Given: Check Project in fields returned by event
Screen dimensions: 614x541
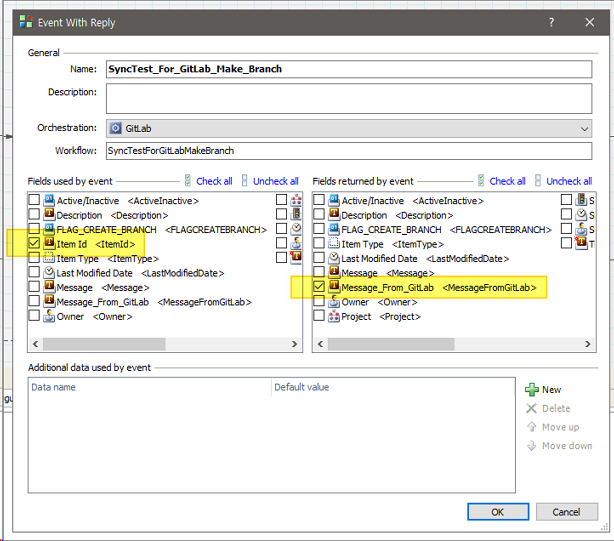Looking at the screenshot, I should (319, 316).
